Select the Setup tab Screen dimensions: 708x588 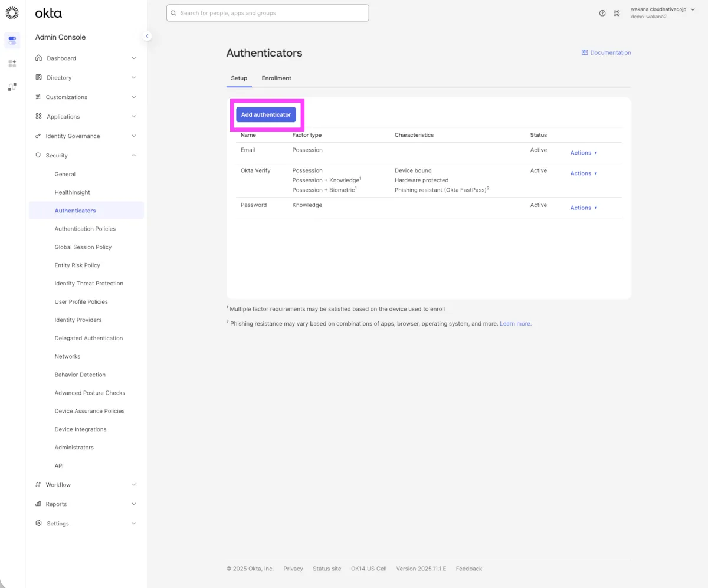239,78
